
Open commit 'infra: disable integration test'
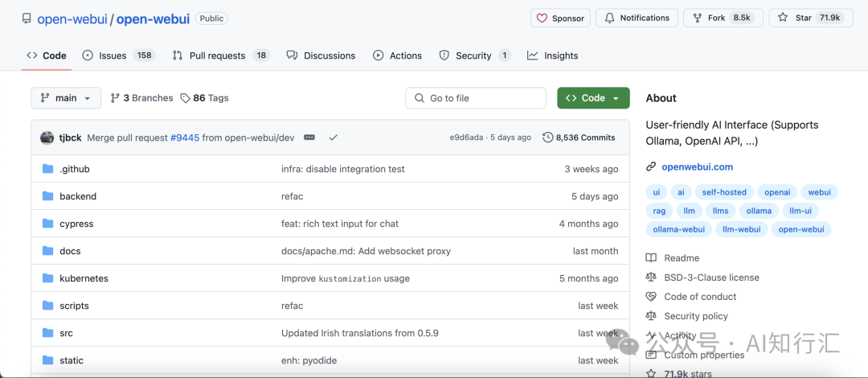pos(342,169)
